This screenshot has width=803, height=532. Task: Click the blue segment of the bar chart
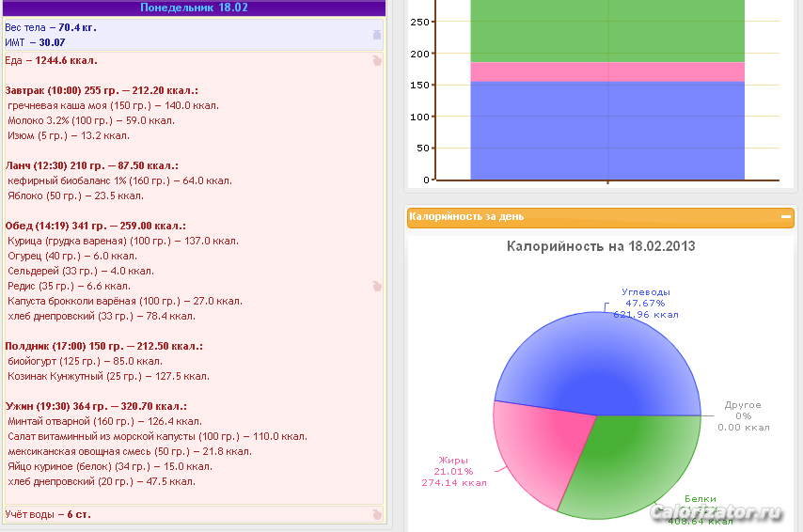[607, 130]
